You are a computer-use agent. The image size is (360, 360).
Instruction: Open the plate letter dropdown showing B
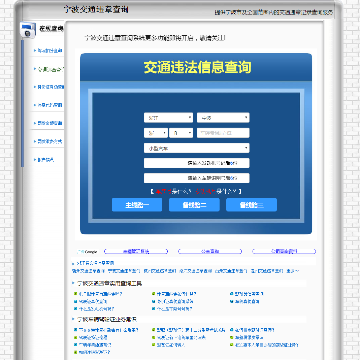181,133
